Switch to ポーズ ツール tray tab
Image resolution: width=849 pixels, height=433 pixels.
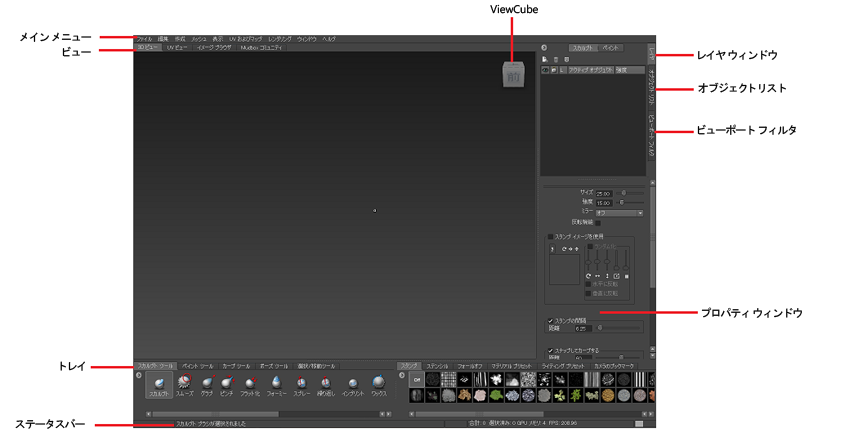point(273,366)
